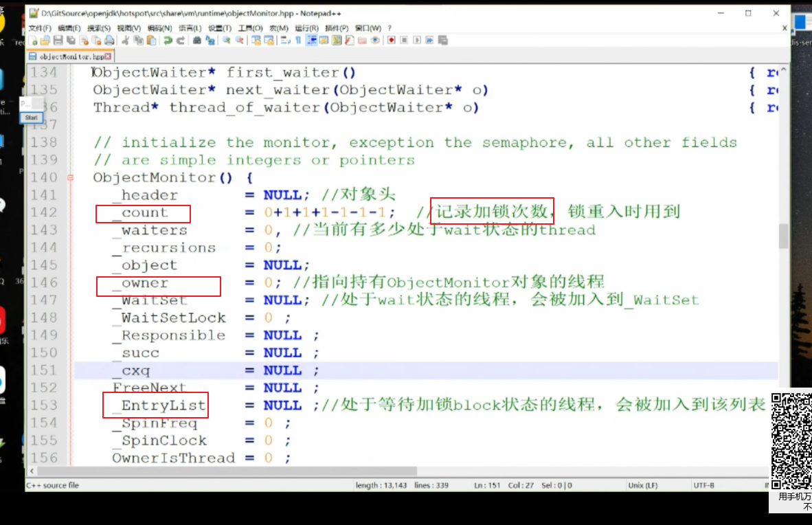
Task: Toggle show all characters pilcrow icon
Action: tap(298, 41)
